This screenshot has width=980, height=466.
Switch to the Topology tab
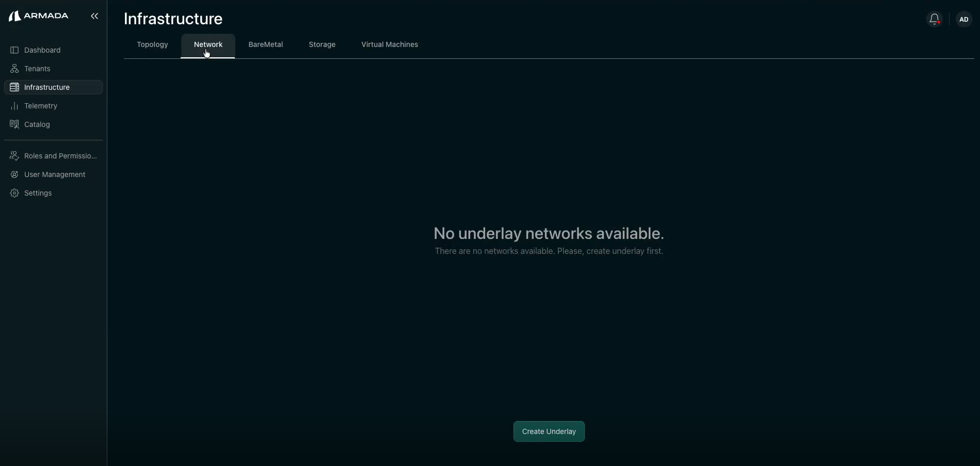point(152,44)
